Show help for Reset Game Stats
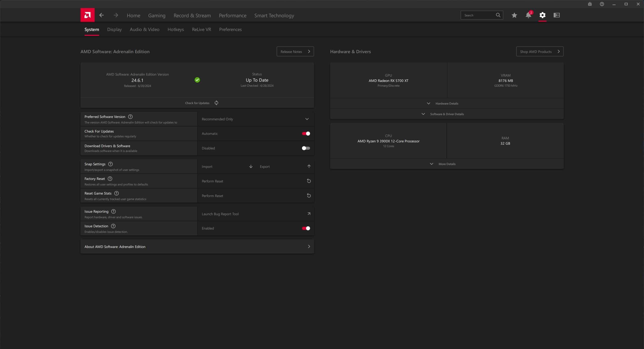 (x=116, y=193)
